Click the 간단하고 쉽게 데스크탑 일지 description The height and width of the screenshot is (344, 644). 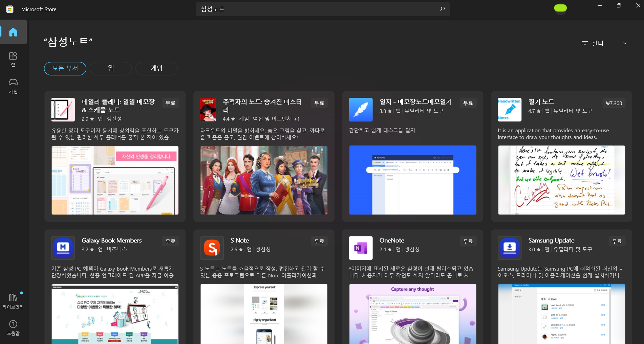(382, 130)
